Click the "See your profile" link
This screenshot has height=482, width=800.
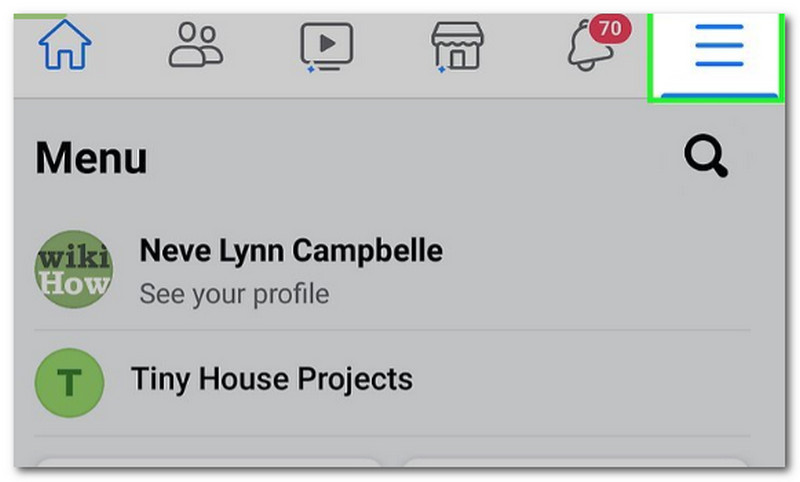[234, 294]
